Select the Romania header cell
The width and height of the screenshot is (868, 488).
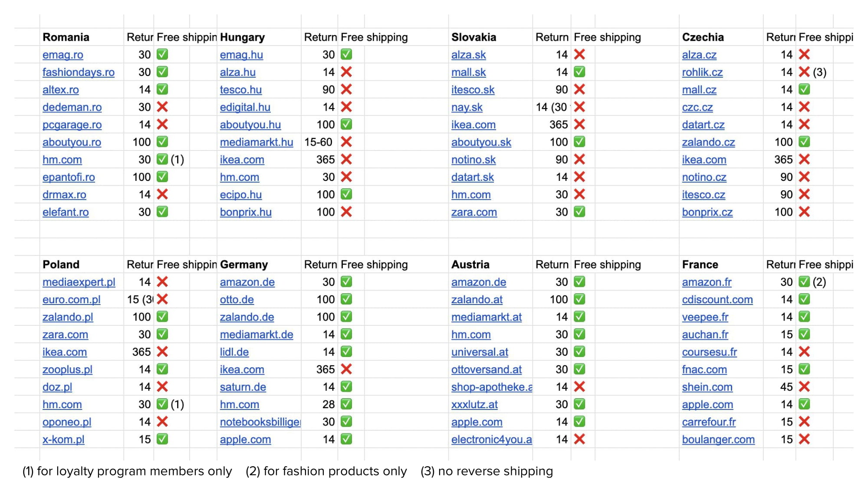[x=82, y=37]
